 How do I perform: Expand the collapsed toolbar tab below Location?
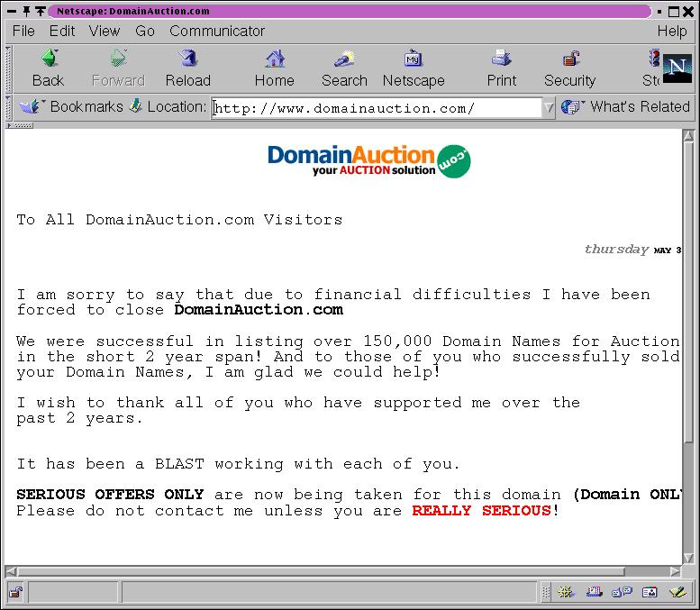pyautogui.click(x=20, y=126)
